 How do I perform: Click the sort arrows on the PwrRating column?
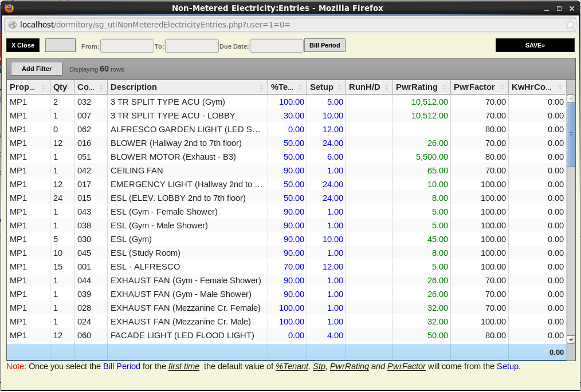444,88
